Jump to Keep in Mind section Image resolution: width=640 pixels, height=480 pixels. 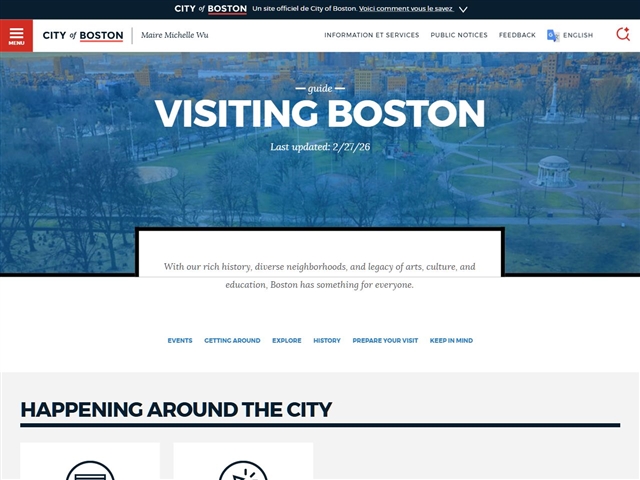[451, 340]
